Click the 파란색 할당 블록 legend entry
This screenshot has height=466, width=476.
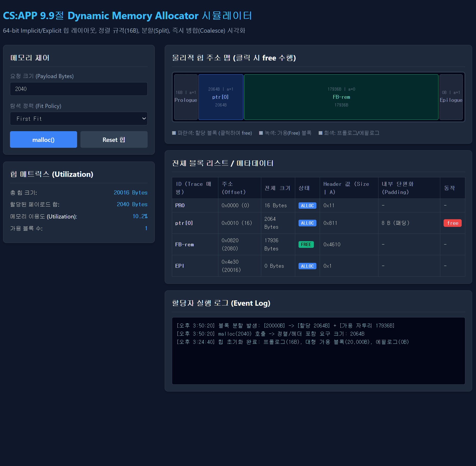click(212, 133)
